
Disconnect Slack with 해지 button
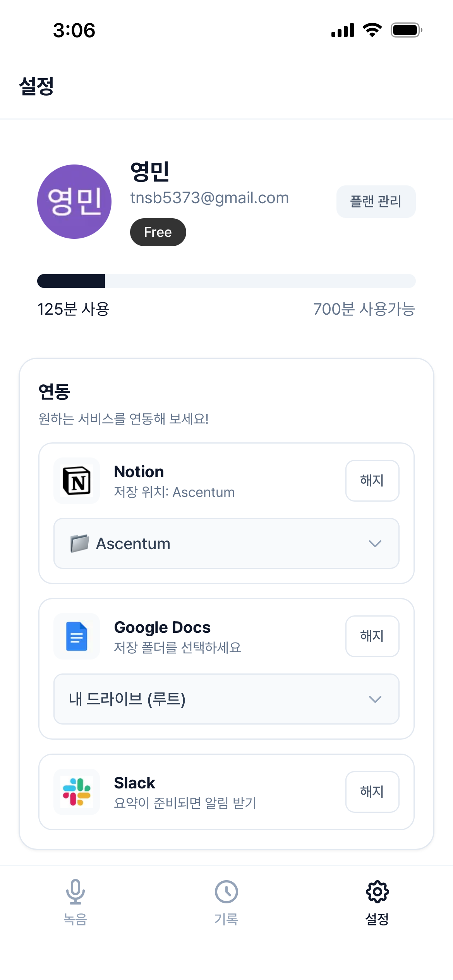coord(372,792)
